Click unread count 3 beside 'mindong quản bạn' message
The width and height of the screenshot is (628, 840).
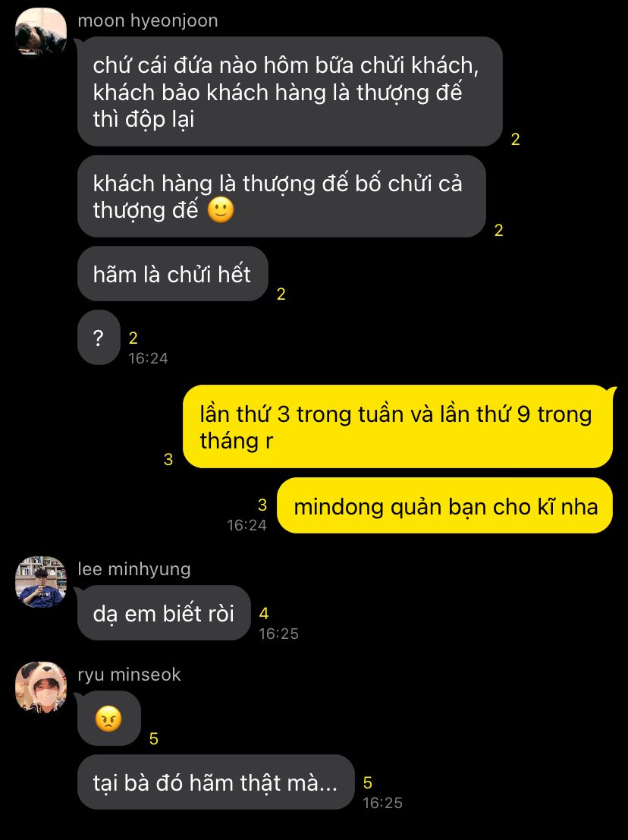coord(262,505)
